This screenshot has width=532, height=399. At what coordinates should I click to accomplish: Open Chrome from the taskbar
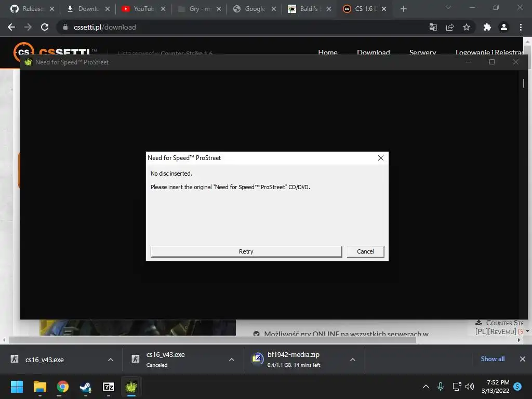click(x=62, y=387)
